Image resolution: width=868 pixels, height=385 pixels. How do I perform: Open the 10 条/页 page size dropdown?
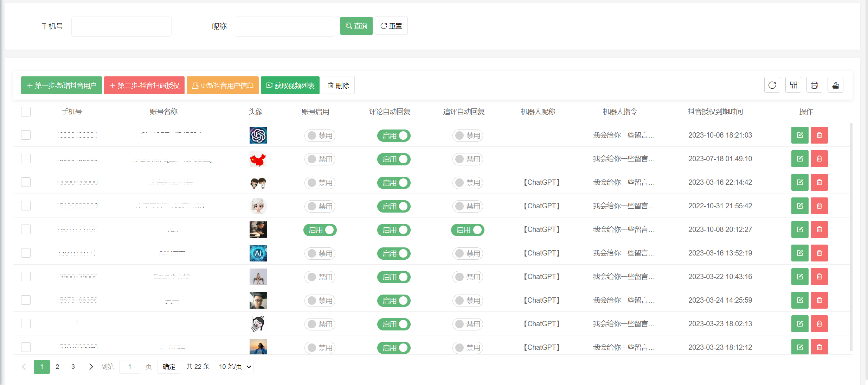pyautogui.click(x=234, y=367)
